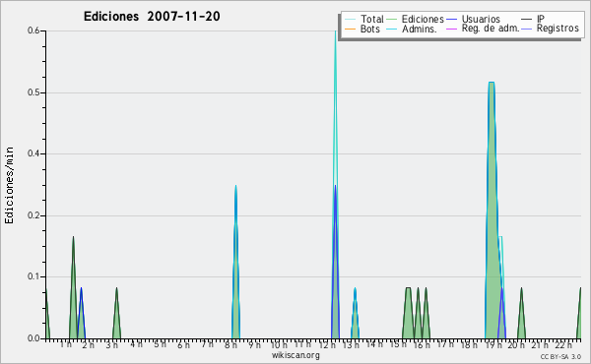The height and width of the screenshot is (364, 591).
Task: Click the '17 h' x-axis label
Action: pyautogui.click(x=445, y=344)
